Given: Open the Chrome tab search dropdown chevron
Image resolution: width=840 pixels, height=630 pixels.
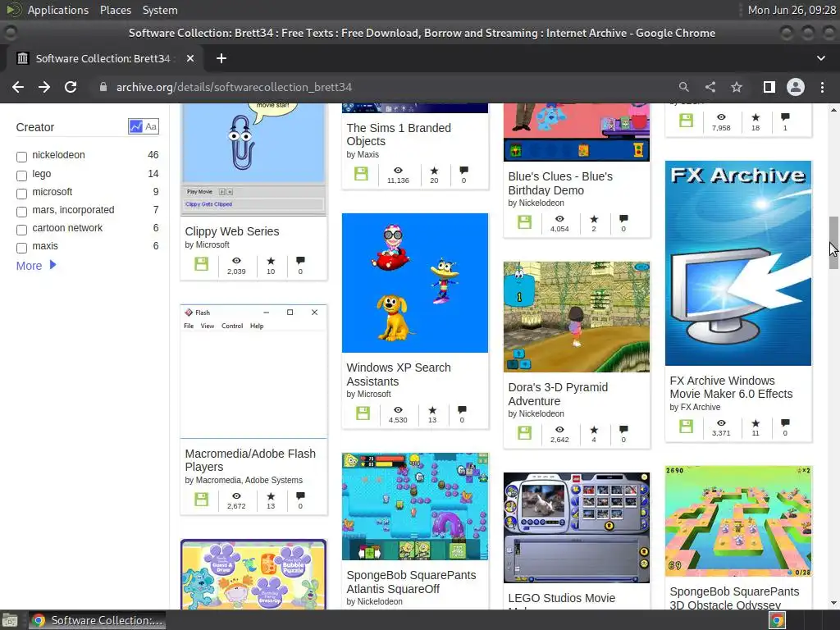Looking at the screenshot, I should (x=820, y=58).
